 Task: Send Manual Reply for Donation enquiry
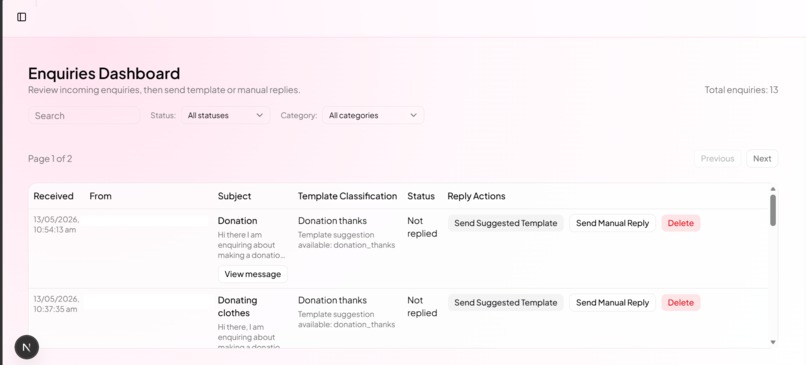coord(613,223)
